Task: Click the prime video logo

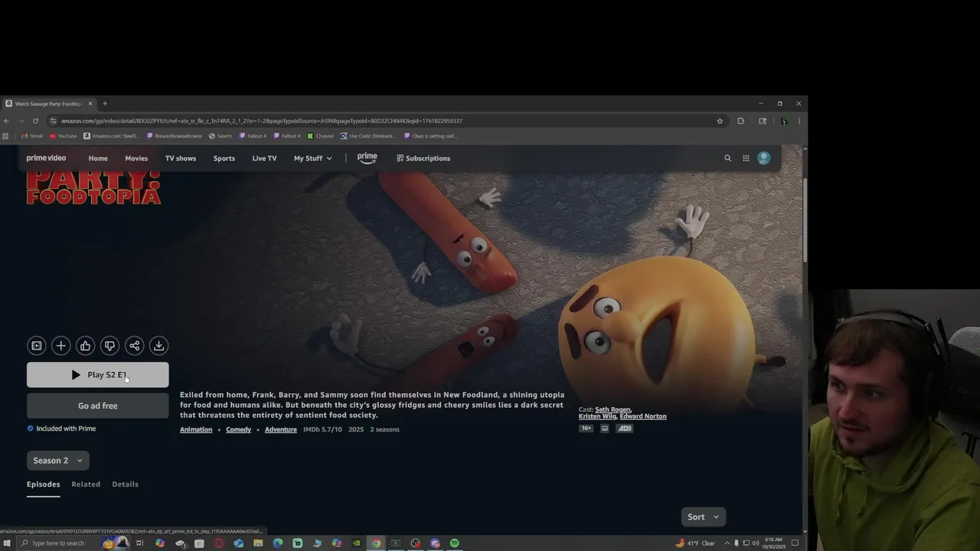Action: point(46,158)
